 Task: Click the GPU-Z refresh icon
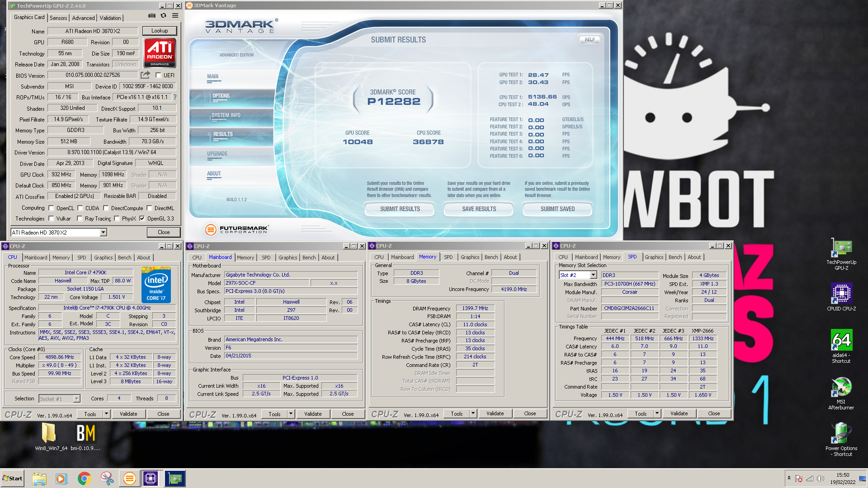pos(164,16)
